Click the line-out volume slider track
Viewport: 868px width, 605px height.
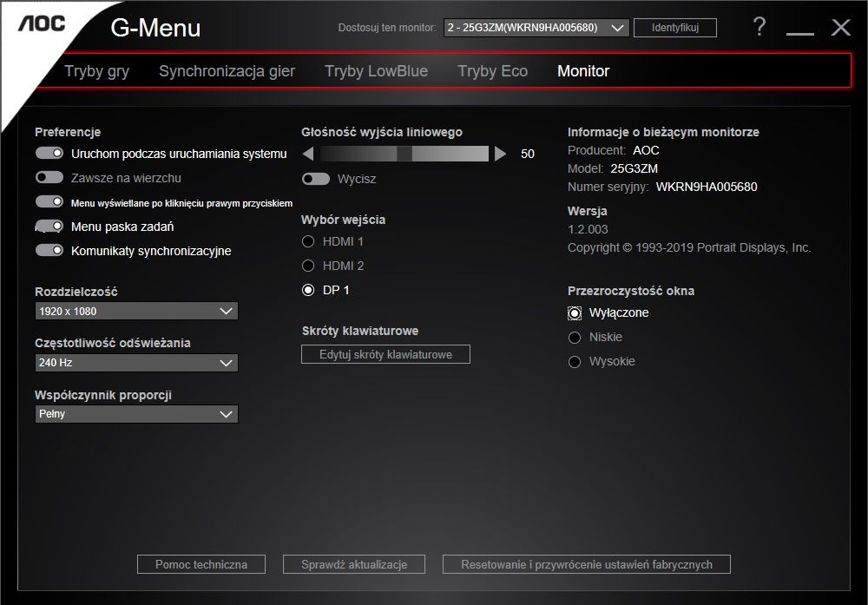tap(404, 154)
